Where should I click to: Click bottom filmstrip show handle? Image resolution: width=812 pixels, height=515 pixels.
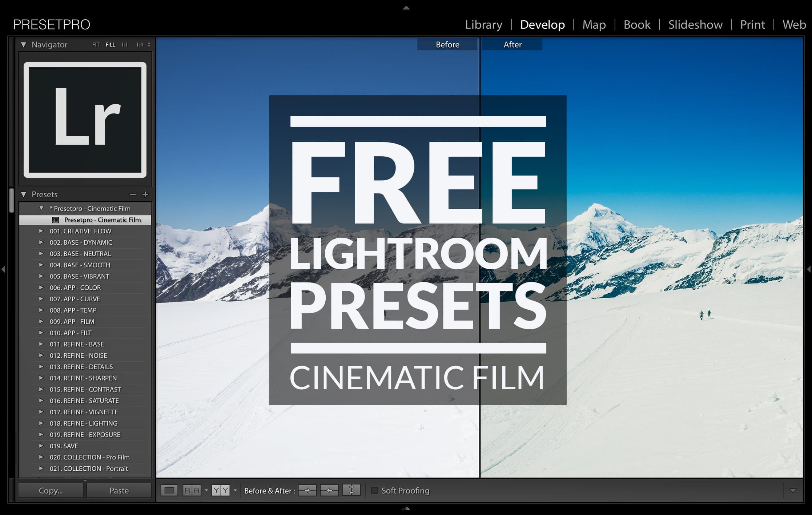(406, 508)
